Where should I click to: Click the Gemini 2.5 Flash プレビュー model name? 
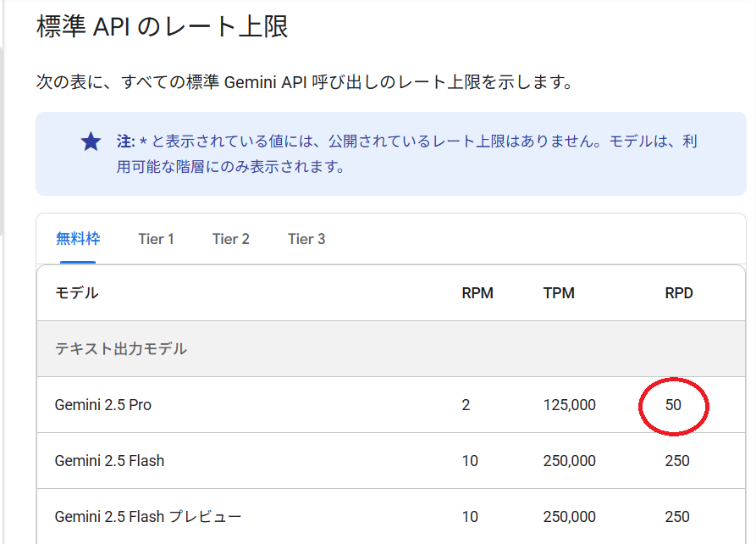click(x=148, y=517)
